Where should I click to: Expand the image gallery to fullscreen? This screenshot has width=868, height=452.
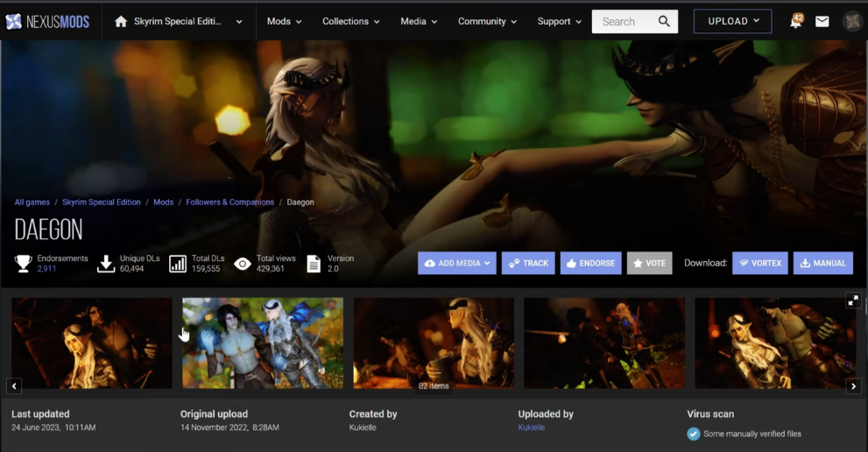point(852,300)
